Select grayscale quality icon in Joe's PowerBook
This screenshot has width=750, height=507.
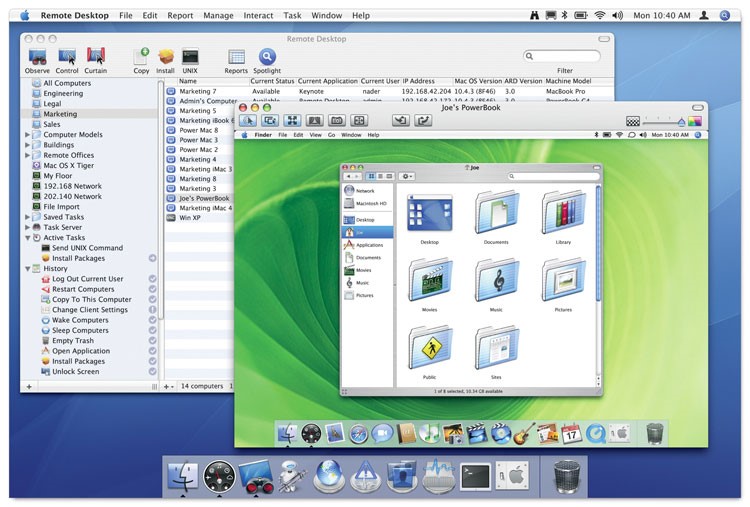coord(633,121)
